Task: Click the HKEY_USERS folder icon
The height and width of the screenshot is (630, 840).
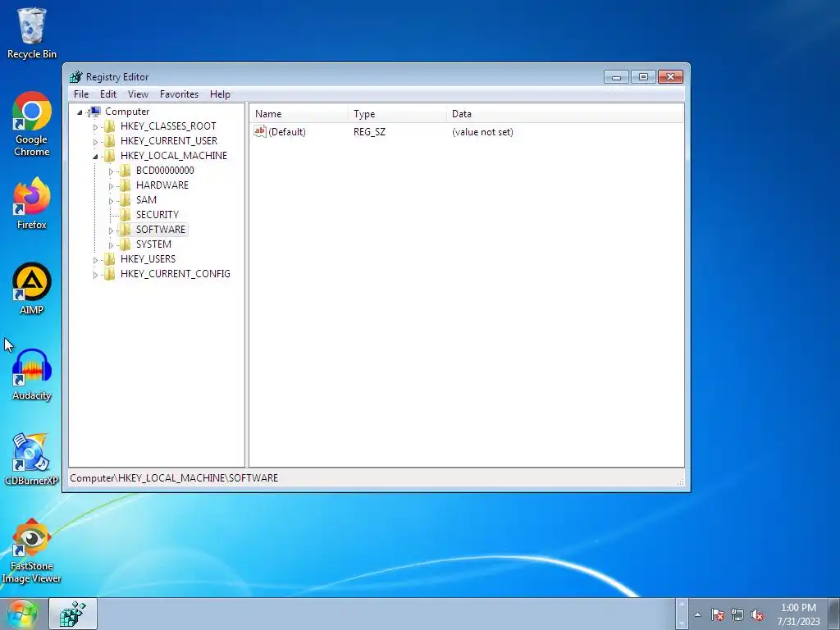Action: point(110,259)
